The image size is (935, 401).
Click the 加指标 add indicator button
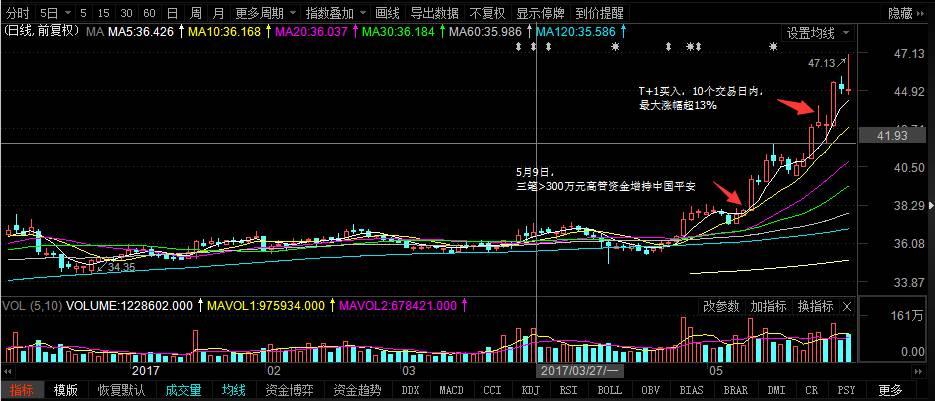(768, 307)
